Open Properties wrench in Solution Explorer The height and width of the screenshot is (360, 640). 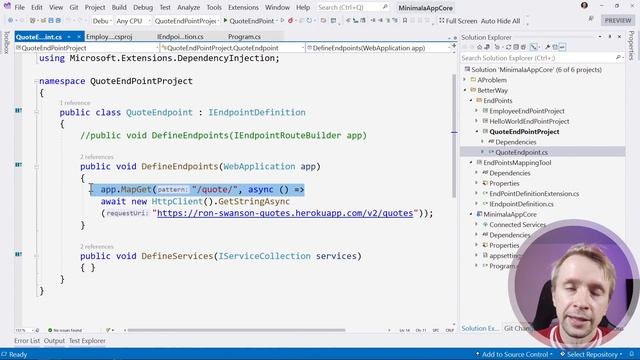pyautogui.click(x=547, y=47)
